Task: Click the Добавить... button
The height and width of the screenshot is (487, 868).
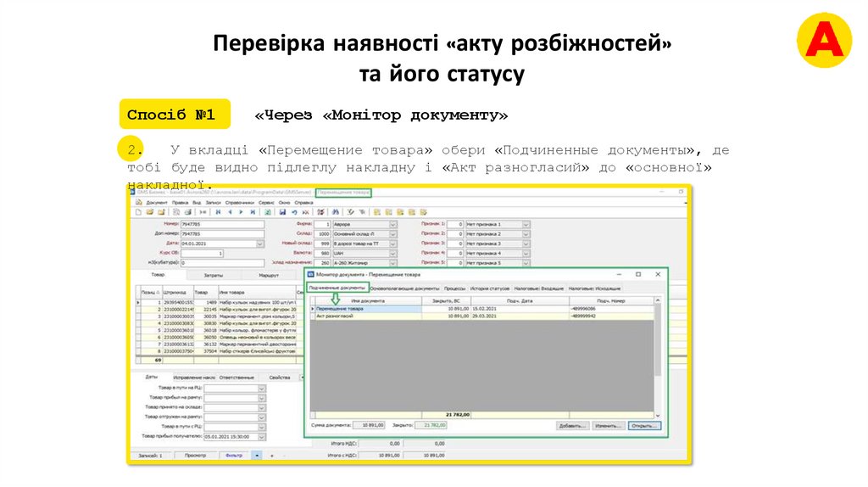Action: (572, 426)
